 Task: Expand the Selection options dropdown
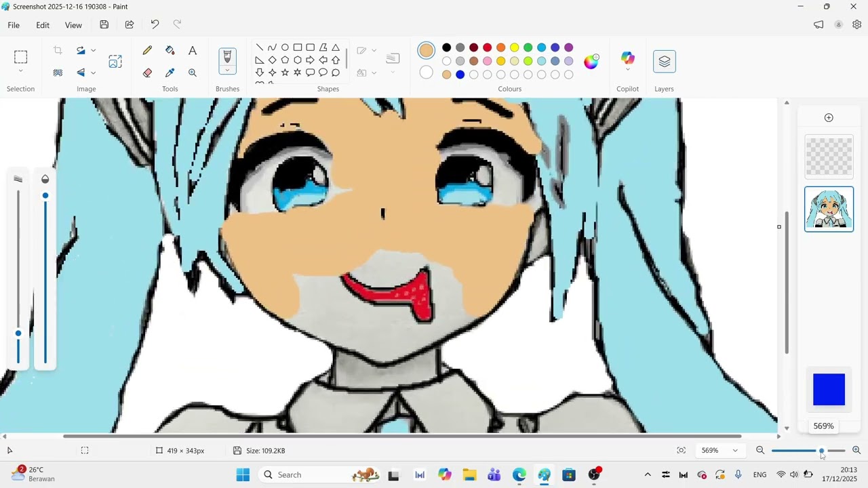click(20, 71)
